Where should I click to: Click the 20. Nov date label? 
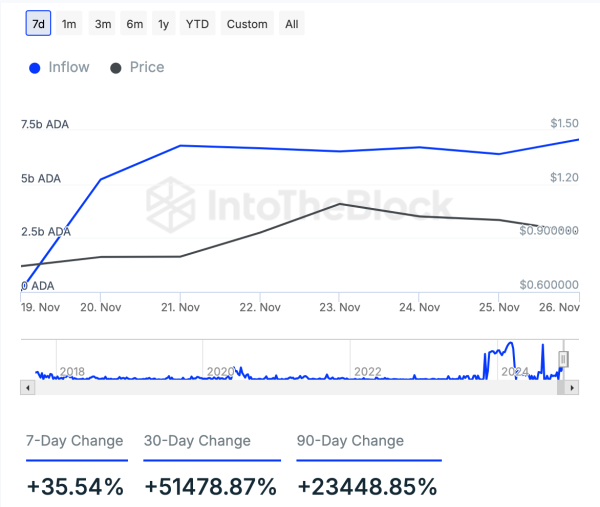tap(101, 307)
